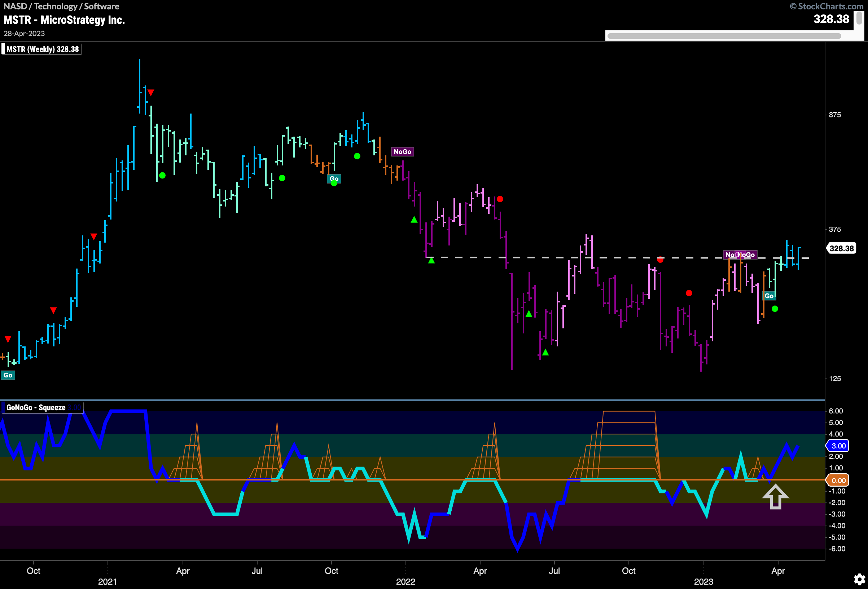Click the -6.00 oscillator axis label
The image size is (868, 589).
tap(837, 549)
